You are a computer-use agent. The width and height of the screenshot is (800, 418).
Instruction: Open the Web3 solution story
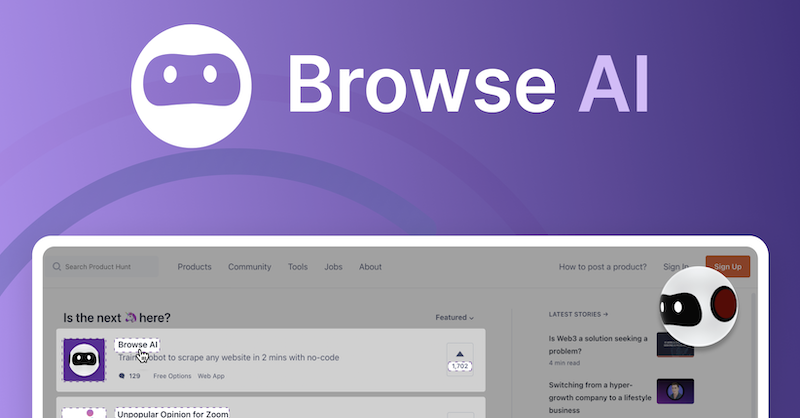click(598, 345)
